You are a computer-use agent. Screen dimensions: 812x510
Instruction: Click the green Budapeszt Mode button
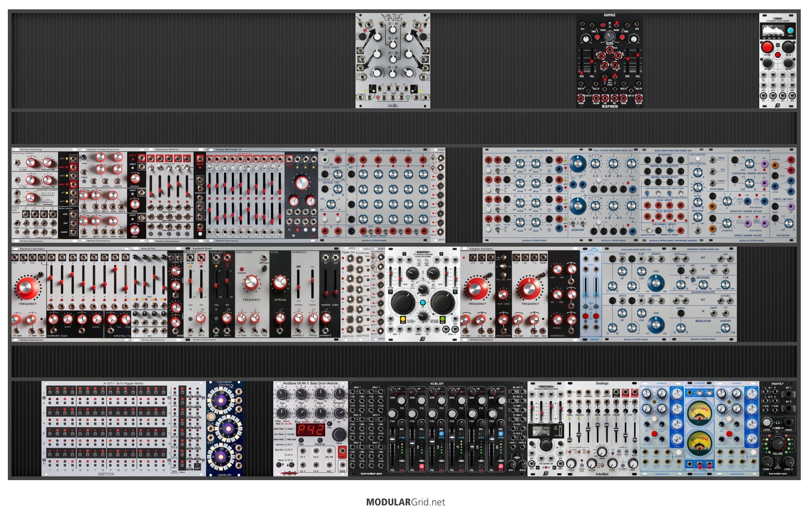click(x=443, y=319)
